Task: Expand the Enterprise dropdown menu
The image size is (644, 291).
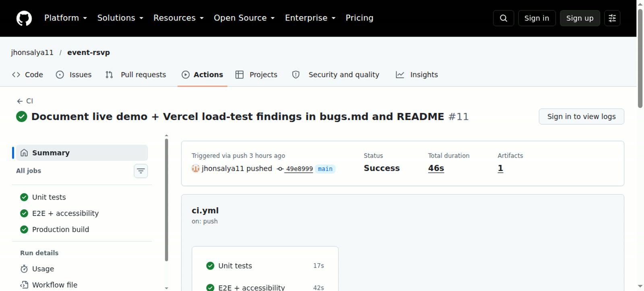Action: click(x=310, y=18)
